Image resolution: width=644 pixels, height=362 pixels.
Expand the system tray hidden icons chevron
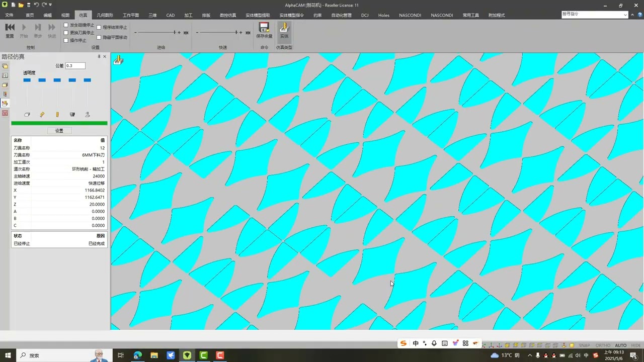pyautogui.click(x=529, y=355)
